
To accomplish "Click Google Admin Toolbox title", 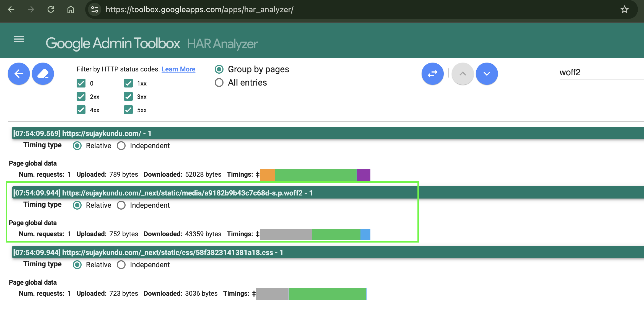I will [x=113, y=43].
